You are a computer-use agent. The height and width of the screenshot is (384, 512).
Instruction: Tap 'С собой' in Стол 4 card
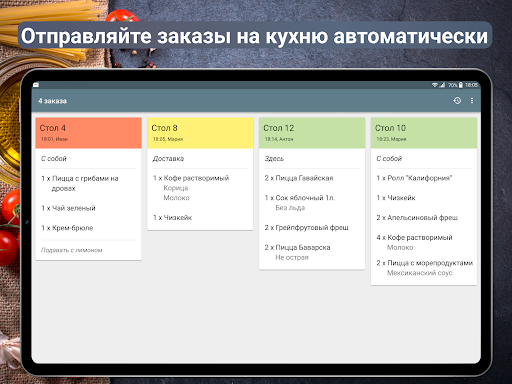[54, 159]
